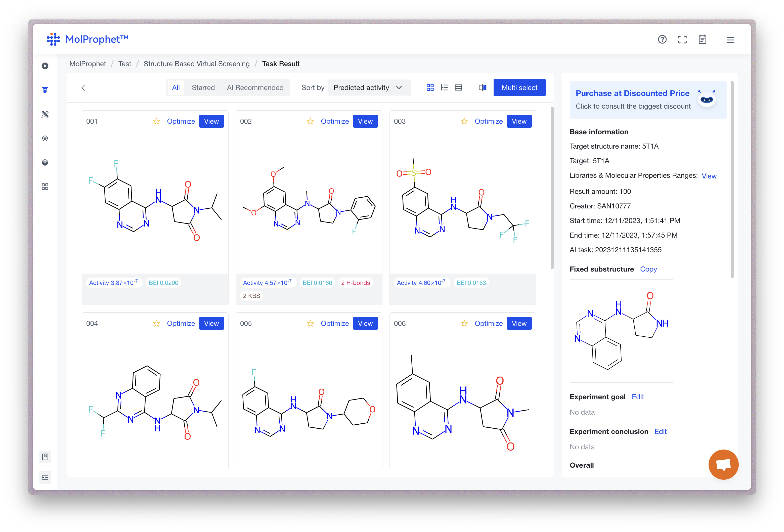784x532 pixels.
Task: Open the design tools sidebar icon
Action: click(45, 114)
